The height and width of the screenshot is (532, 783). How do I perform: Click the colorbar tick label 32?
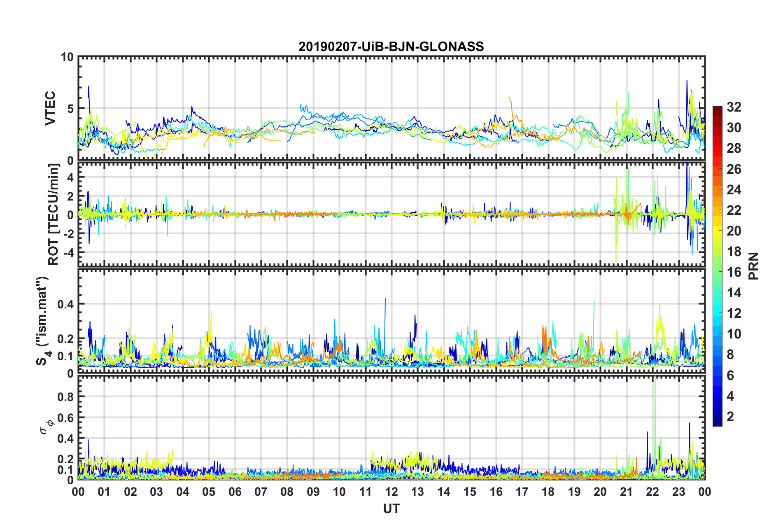pos(734,107)
